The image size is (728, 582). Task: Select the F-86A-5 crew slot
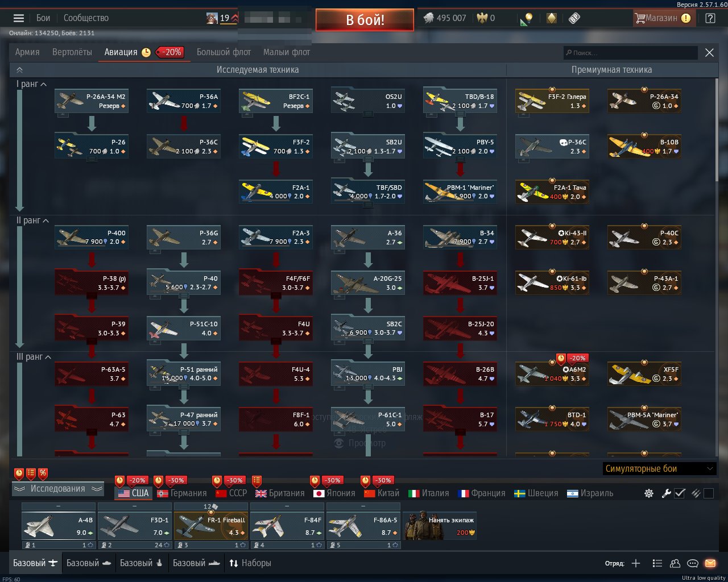point(363,526)
